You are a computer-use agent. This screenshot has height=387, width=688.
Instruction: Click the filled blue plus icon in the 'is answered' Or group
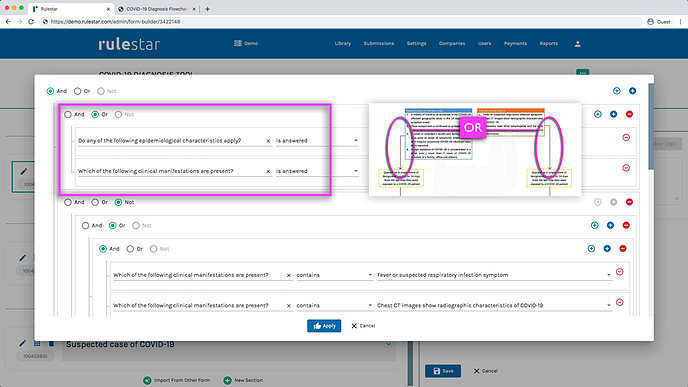point(613,114)
